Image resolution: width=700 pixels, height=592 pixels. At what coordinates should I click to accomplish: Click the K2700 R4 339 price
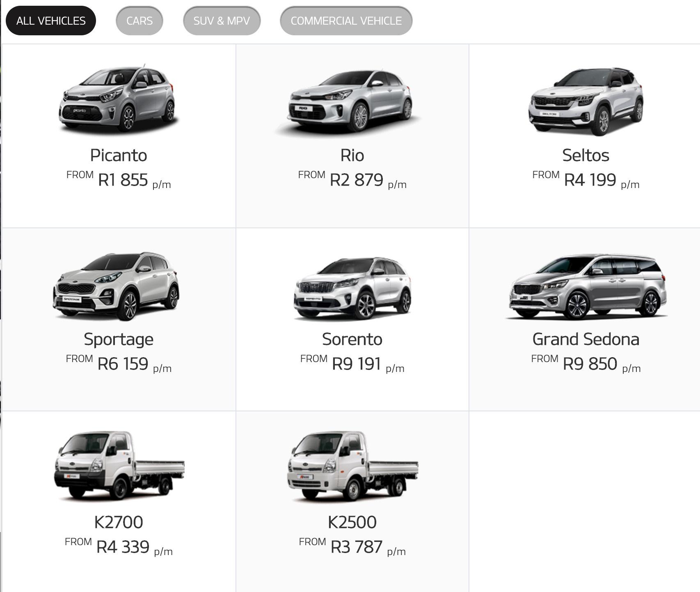point(123,547)
